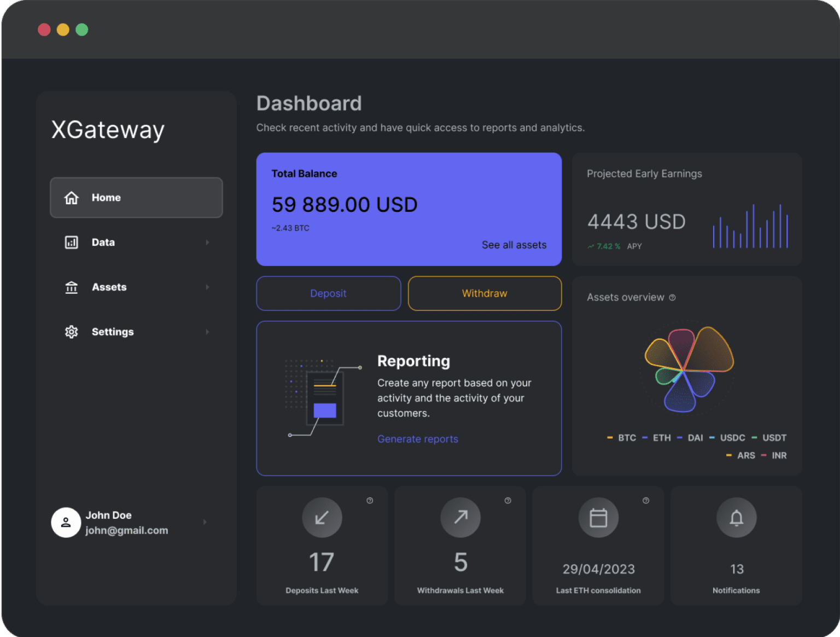Click help icon on Deposits Last Week card
Viewport: 840px width, 637px height.
370,501
